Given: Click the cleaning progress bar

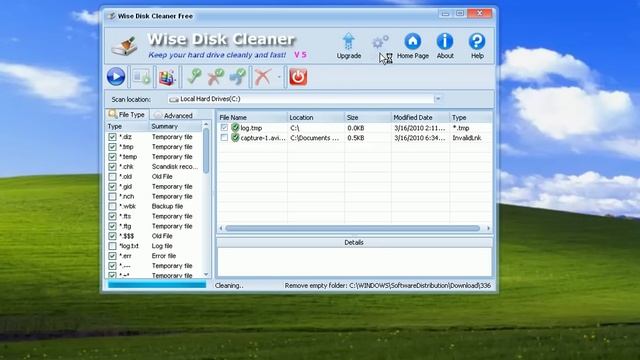Looking at the screenshot, I should tap(157, 285).
